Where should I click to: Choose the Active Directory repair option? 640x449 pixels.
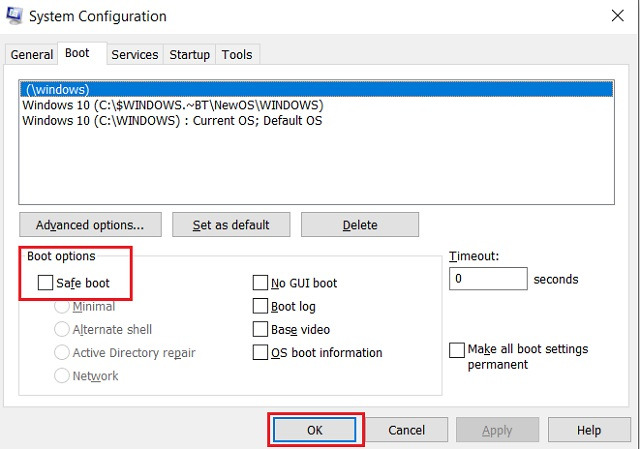pyautogui.click(x=62, y=352)
